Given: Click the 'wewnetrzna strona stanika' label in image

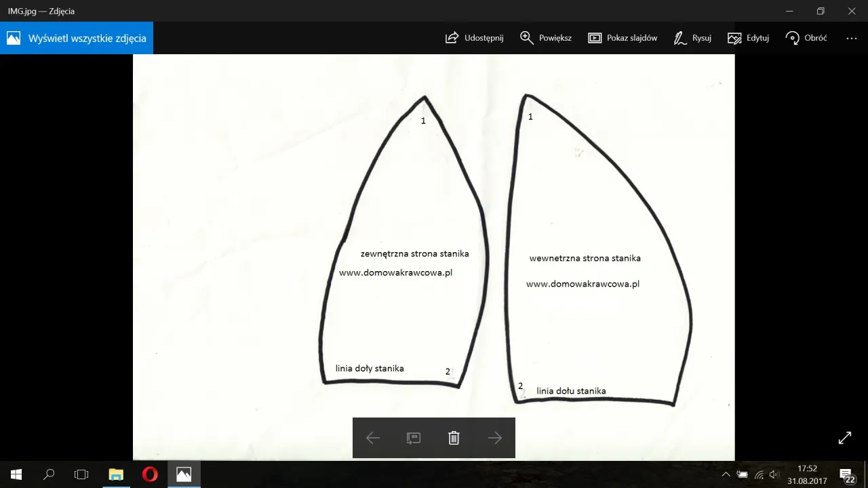Looking at the screenshot, I should [x=585, y=258].
